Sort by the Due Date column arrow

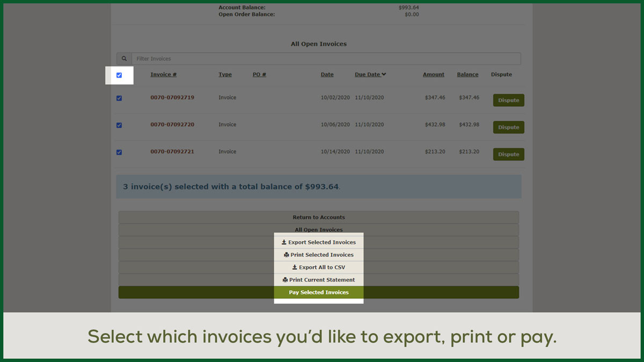(384, 75)
